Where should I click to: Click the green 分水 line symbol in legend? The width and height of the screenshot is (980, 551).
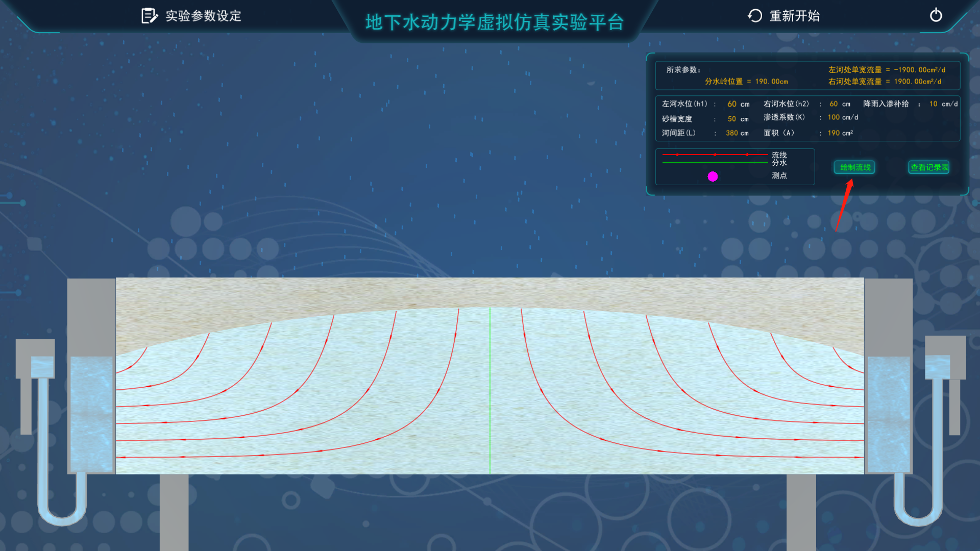714,162
